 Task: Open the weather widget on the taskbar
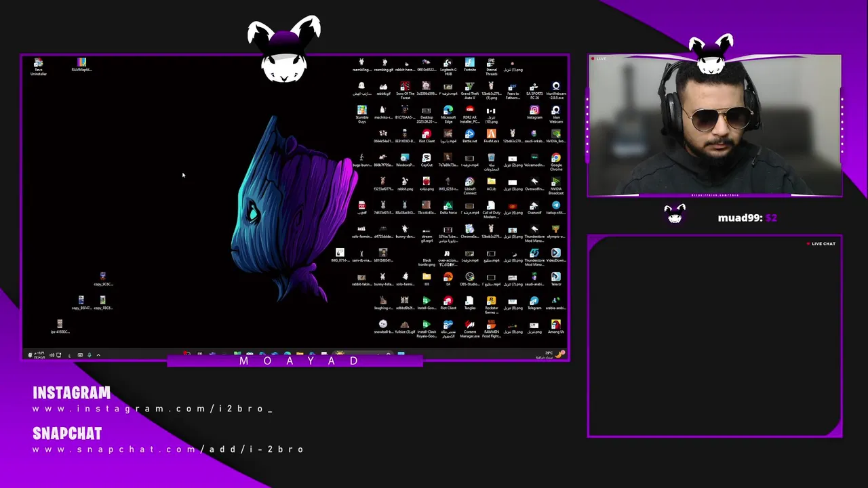(549, 354)
